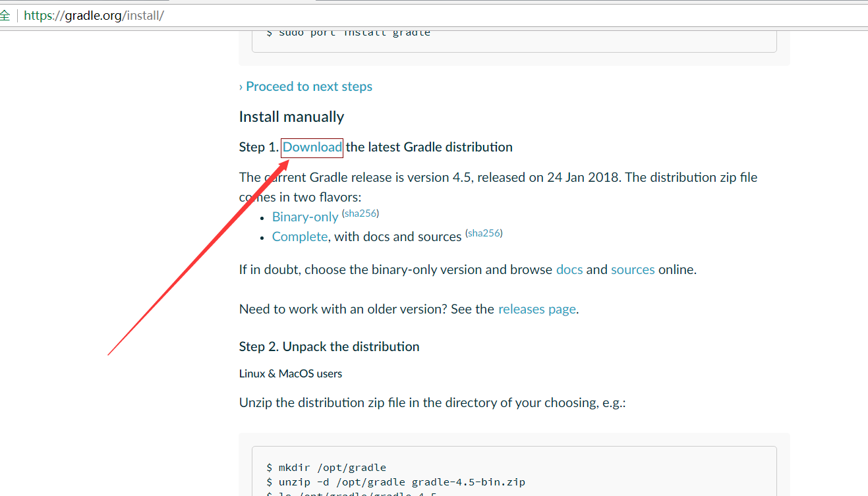
Task: Click the 'mkdir /opt/gradle' command line
Action: (x=326, y=468)
